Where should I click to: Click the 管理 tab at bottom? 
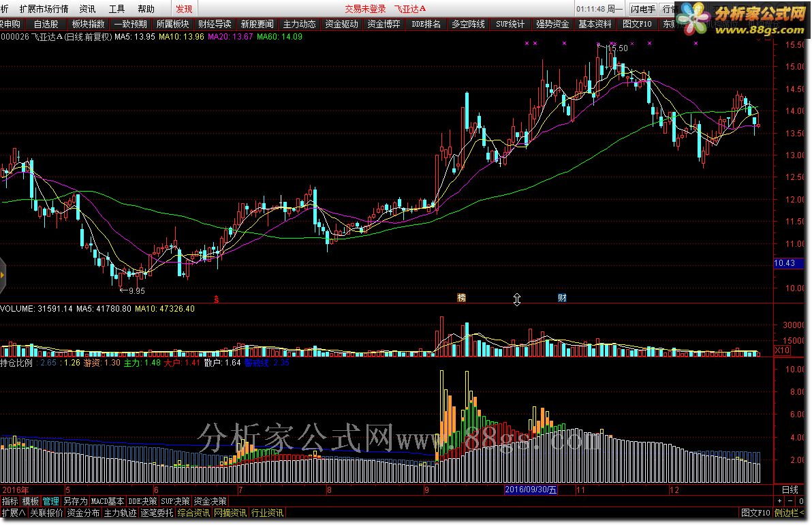pos(50,501)
